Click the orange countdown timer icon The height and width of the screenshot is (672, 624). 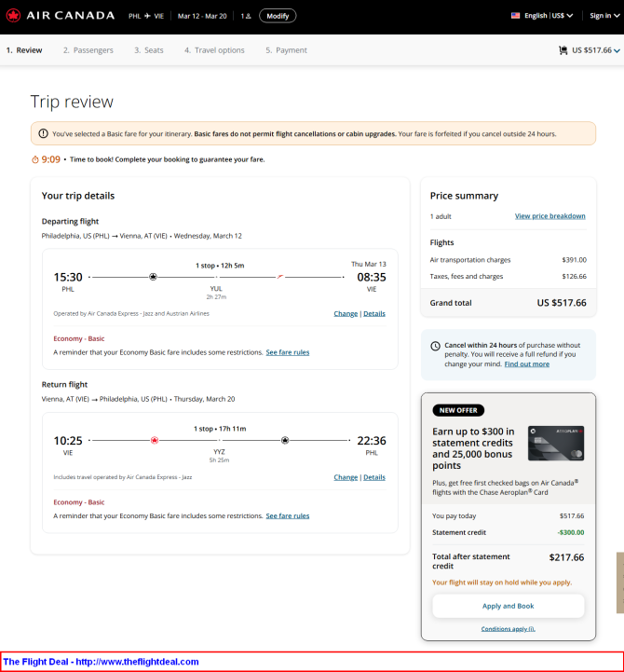[35, 160]
